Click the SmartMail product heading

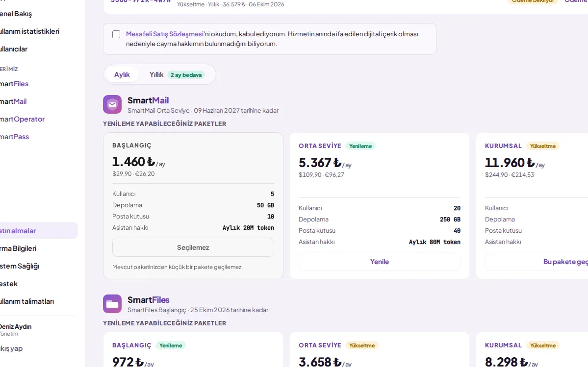tap(148, 100)
